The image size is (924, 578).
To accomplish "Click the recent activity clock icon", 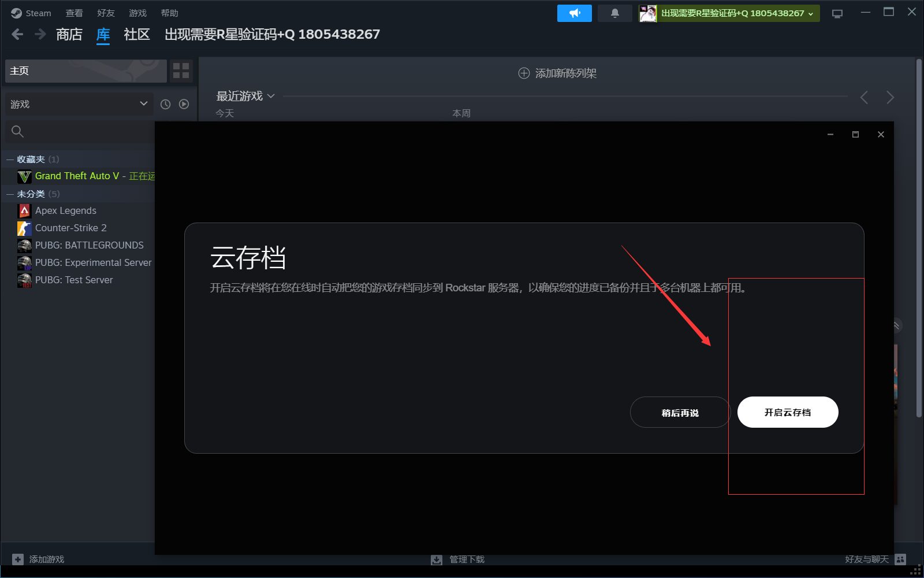I will point(165,104).
